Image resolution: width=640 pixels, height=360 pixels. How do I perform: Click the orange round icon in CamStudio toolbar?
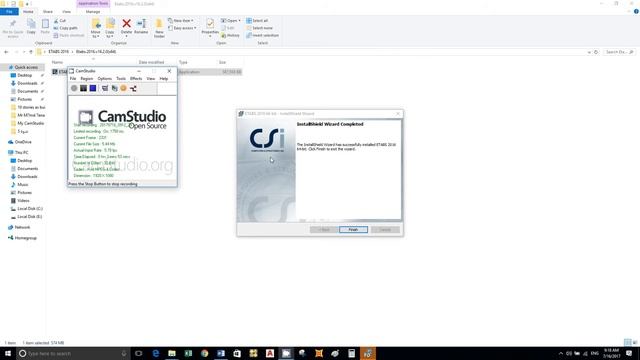(123, 88)
